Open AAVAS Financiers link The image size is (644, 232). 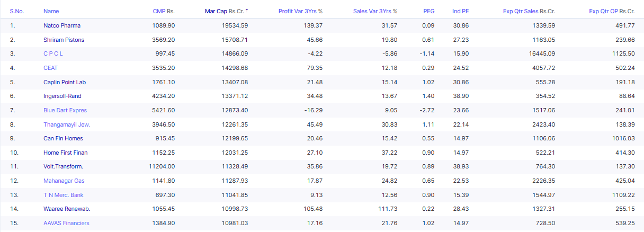tap(66, 223)
